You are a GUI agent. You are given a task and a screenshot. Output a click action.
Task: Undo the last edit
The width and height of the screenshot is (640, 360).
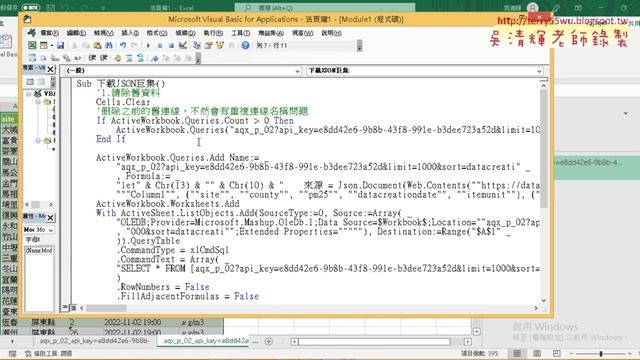pyautogui.click(x=123, y=45)
